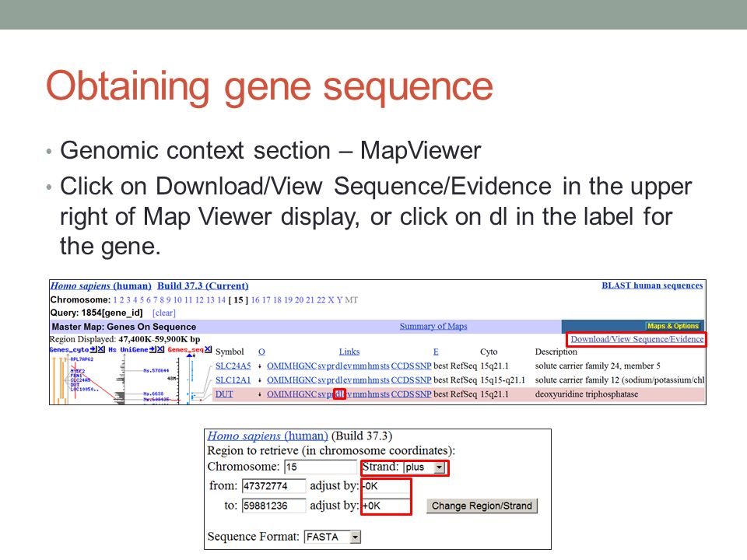Image resolution: width=747 pixels, height=560 pixels.
Task: Open the SLC24A5 gene symbol link
Action: 233,366
